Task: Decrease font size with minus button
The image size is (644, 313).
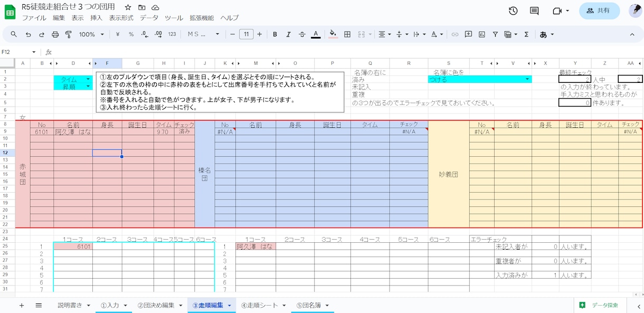Action: (x=232, y=34)
